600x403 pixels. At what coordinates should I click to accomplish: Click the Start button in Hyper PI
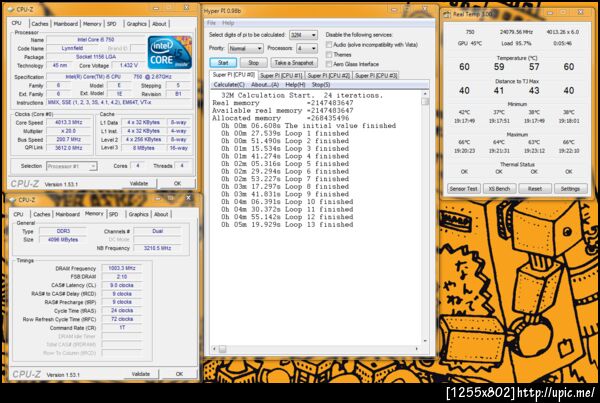[223, 63]
